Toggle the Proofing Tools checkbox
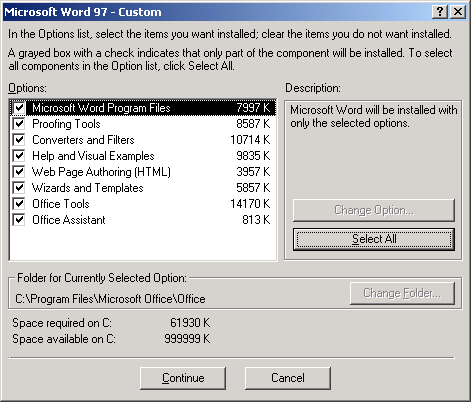 [x=19, y=124]
